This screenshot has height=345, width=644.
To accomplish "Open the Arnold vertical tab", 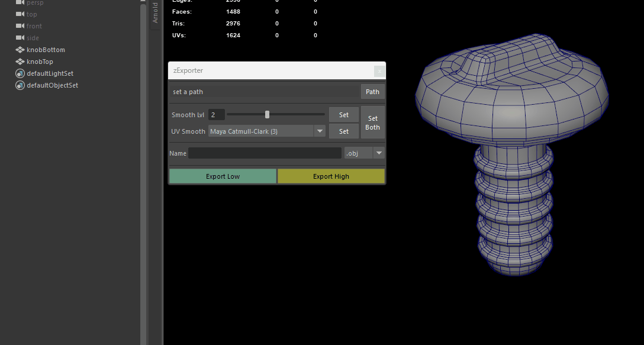I will tap(155, 13).
